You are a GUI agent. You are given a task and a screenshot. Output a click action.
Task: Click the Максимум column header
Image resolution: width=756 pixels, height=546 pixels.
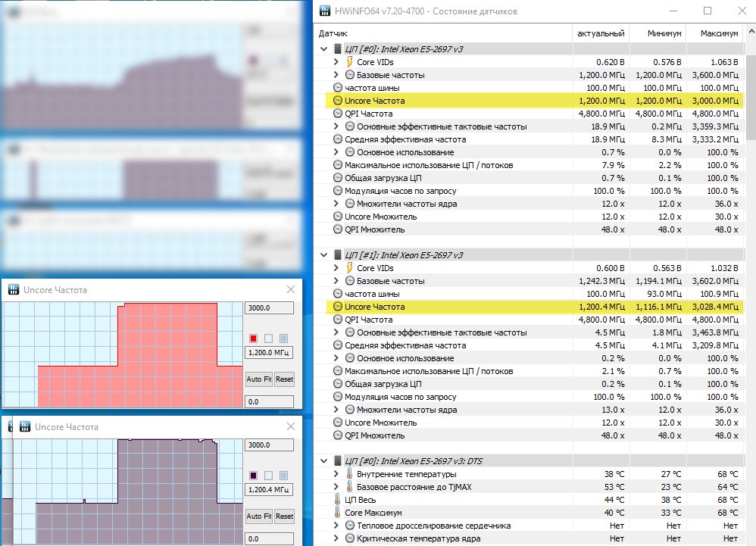(714, 33)
